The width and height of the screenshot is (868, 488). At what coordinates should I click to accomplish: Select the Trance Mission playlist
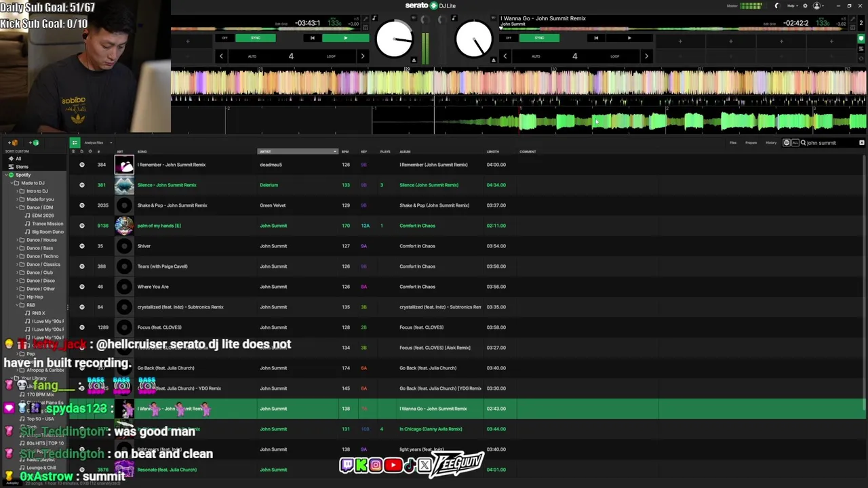click(x=47, y=224)
